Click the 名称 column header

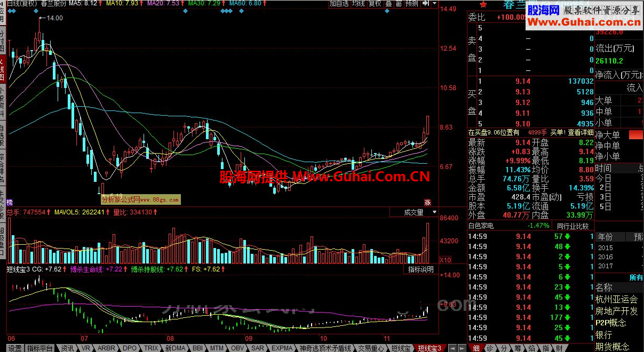[604, 288]
